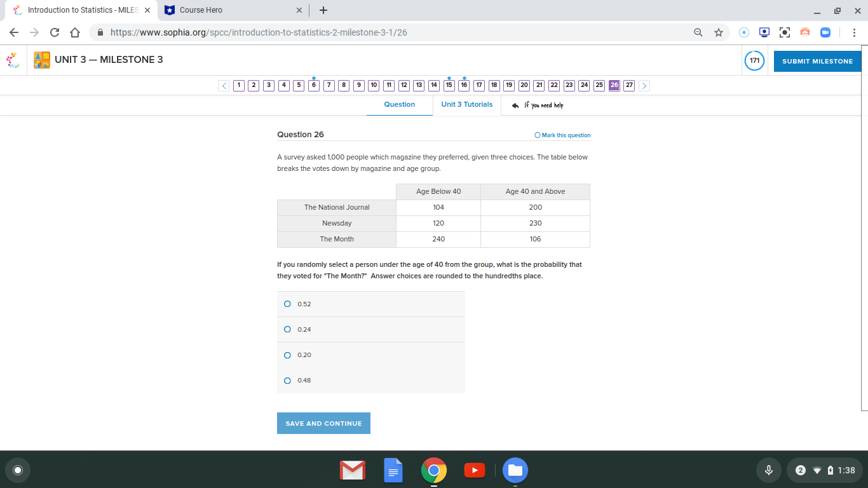Jump to question 10
Viewport: 868px width, 488px height.
click(374, 85)
